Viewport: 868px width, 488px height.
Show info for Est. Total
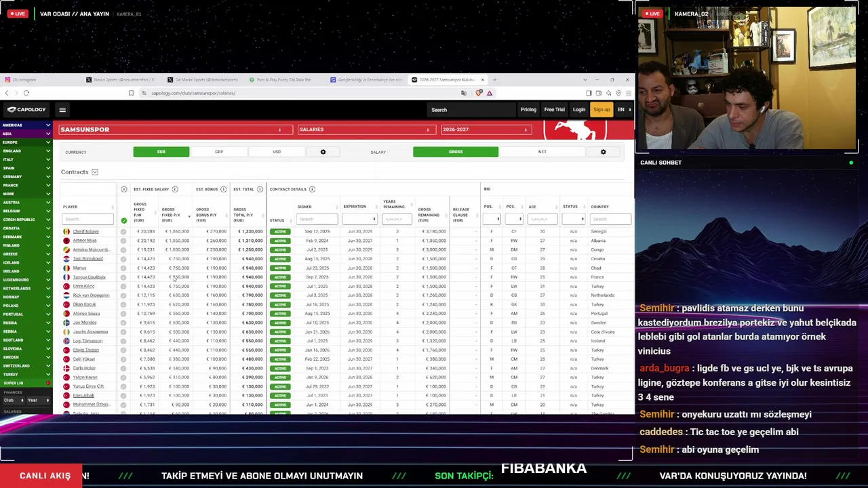[x=260, y=189]
